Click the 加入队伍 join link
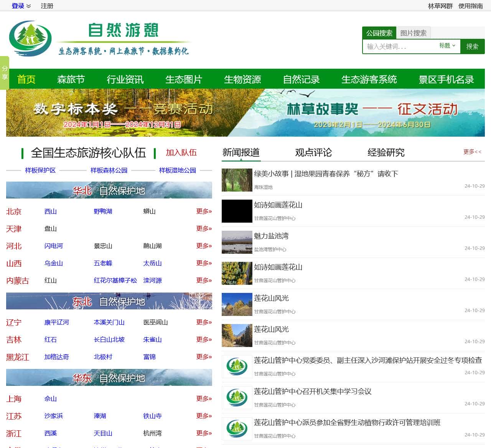 pos(181,152)
